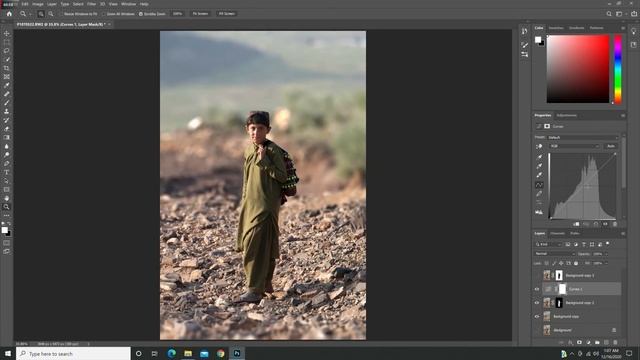The width and height of the screenshot is (640, 360).
Task: Hide the Background copy layer
Action: (x=537, y=316)
